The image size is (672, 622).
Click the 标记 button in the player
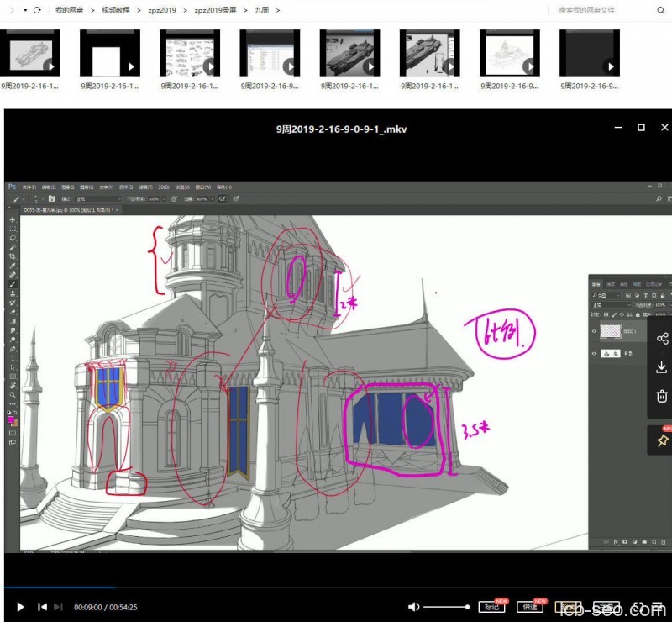tap(491, 606)
